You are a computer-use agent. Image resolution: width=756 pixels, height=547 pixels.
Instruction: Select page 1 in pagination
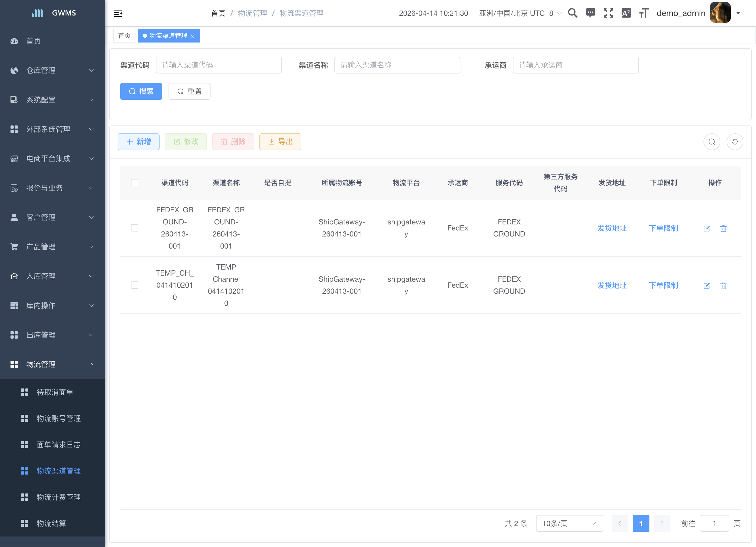point(641,523)
